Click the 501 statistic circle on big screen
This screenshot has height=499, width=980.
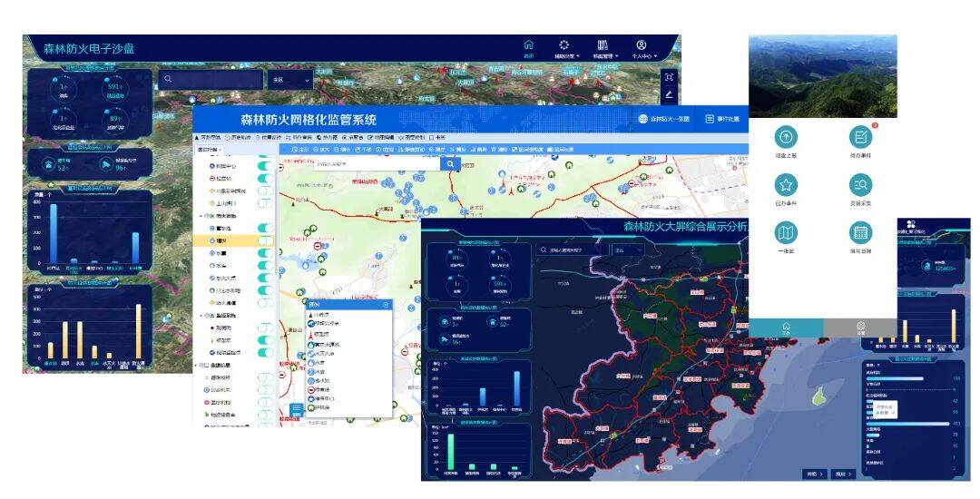pos(499,285)
